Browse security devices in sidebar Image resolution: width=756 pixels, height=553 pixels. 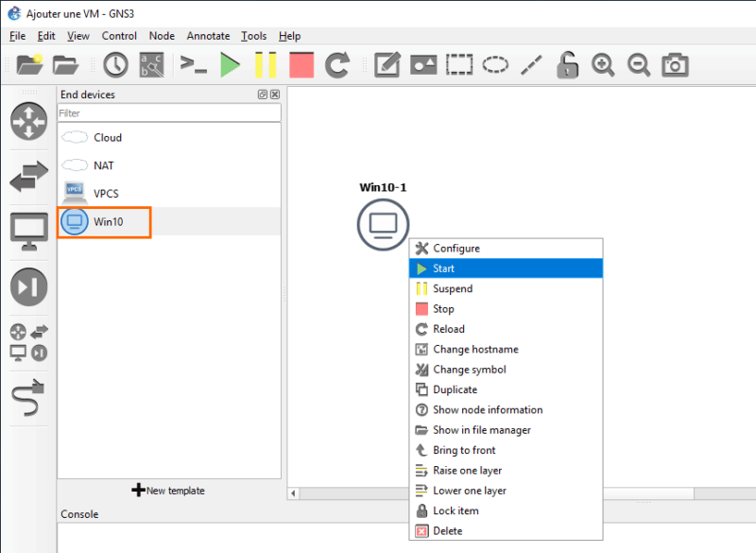point(28,287)
